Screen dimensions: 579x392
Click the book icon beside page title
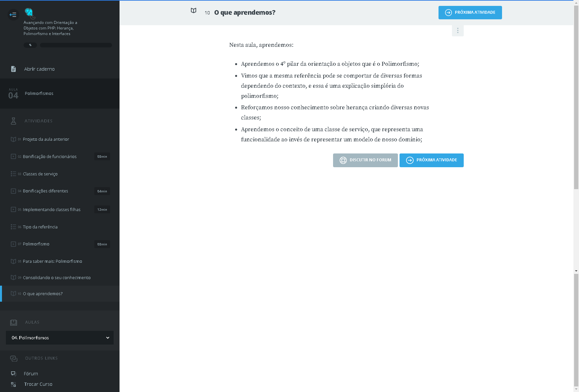pyautogui.click(x=194, y=11)
